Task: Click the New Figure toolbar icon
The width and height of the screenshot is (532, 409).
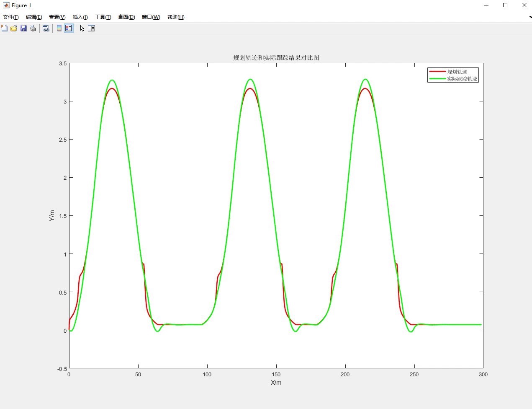Action: (x=4, y=28)
